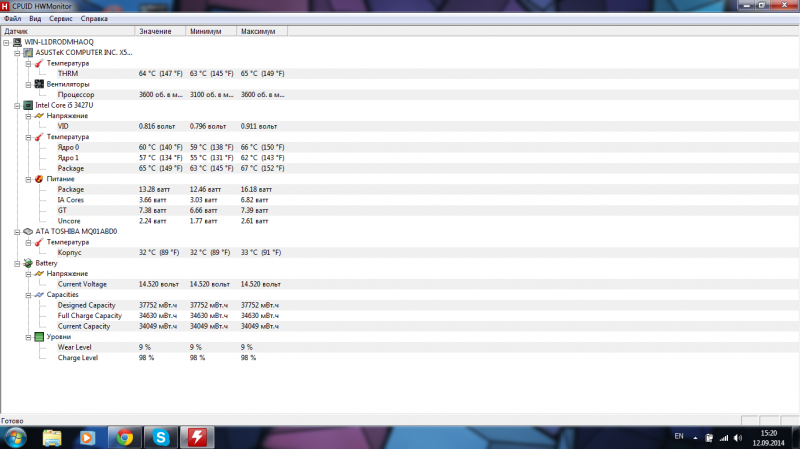Switch the EN input language indicator

click(x=679, y=436)
